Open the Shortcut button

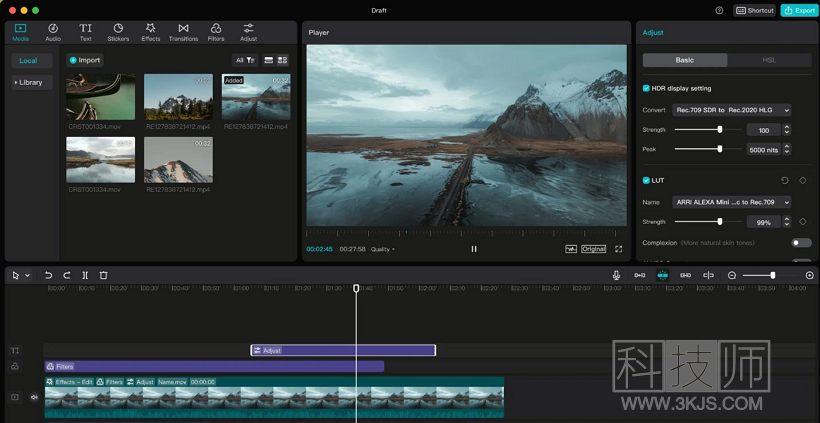coord(754,10)
